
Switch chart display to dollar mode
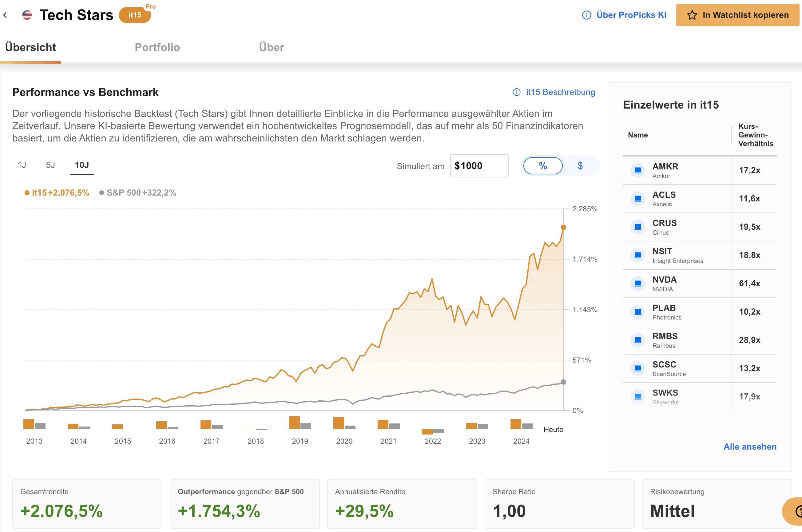pyautogui.click(x=580, y=166)
